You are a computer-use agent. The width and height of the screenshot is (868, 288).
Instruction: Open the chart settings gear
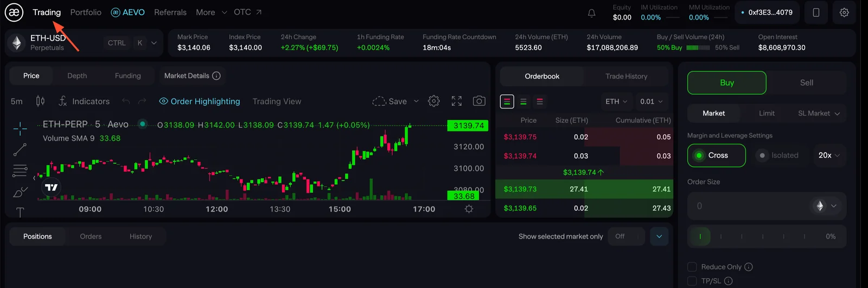(x=433, y=101)
